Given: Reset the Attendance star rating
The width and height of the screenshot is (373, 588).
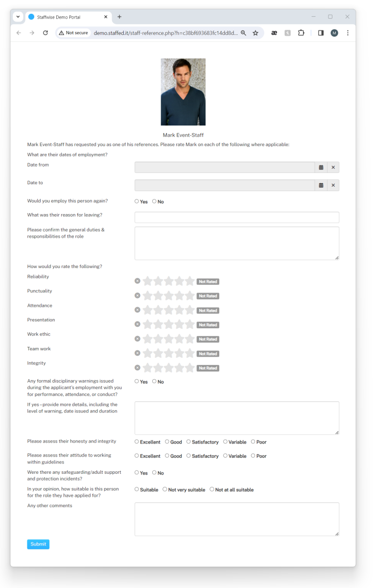Looking at the screenshot, I should click(138, 310).
